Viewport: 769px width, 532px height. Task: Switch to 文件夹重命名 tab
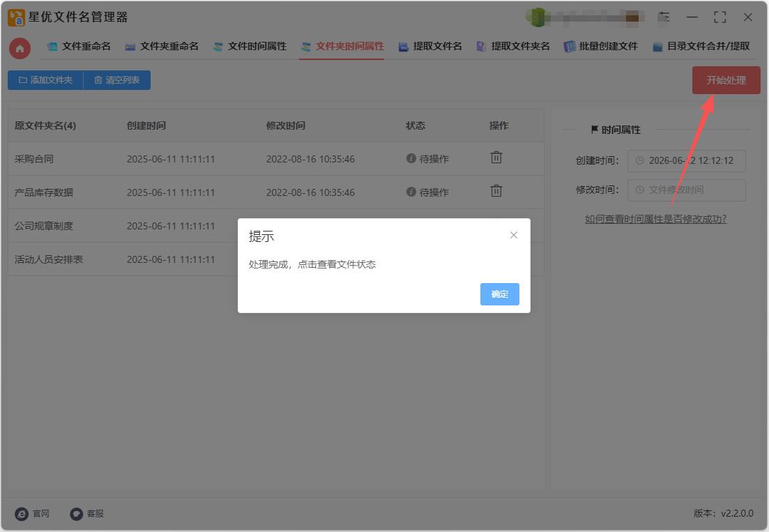coord(161,46)
